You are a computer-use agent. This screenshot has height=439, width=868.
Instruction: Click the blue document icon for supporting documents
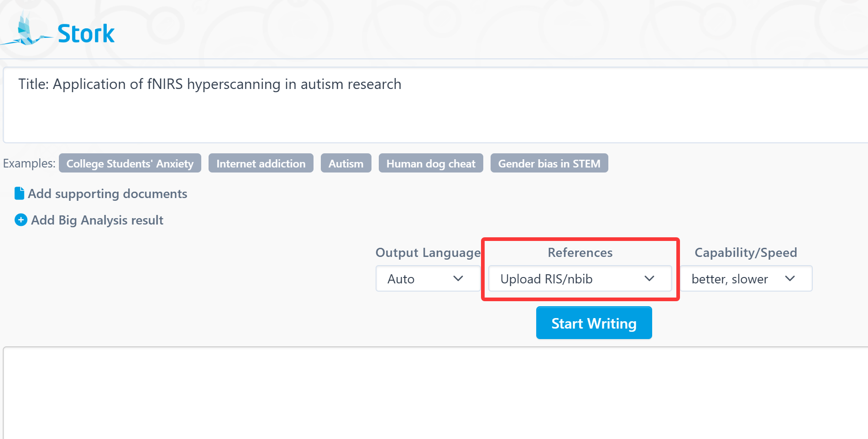(x=19, y=193)
